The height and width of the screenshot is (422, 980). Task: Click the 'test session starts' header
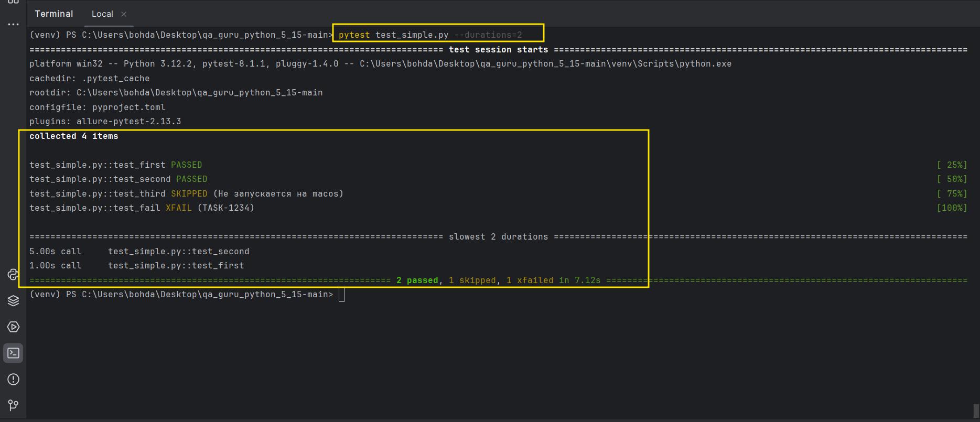point(498,50)
